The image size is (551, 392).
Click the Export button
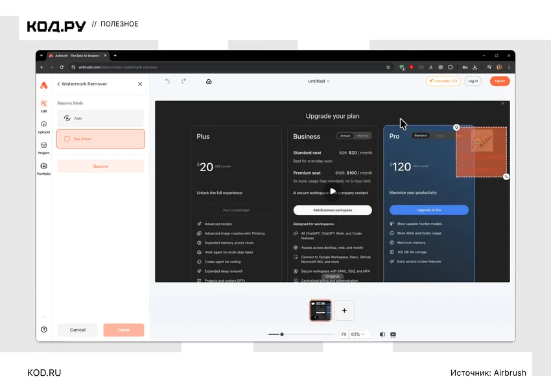click(x=500, y=81)
